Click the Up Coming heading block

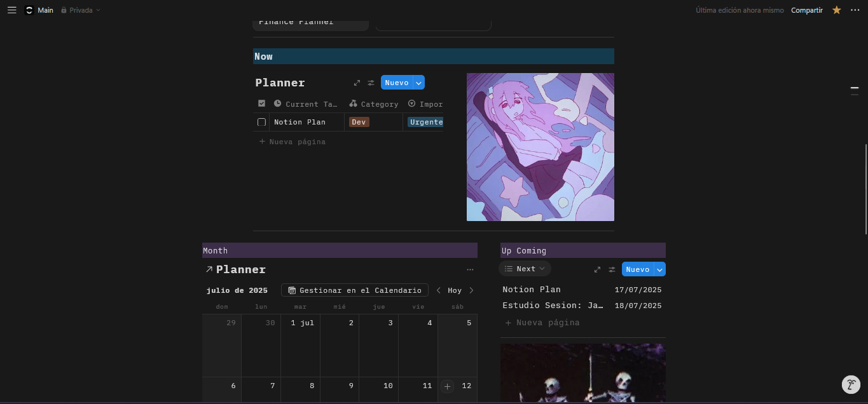tap(583, 250)
